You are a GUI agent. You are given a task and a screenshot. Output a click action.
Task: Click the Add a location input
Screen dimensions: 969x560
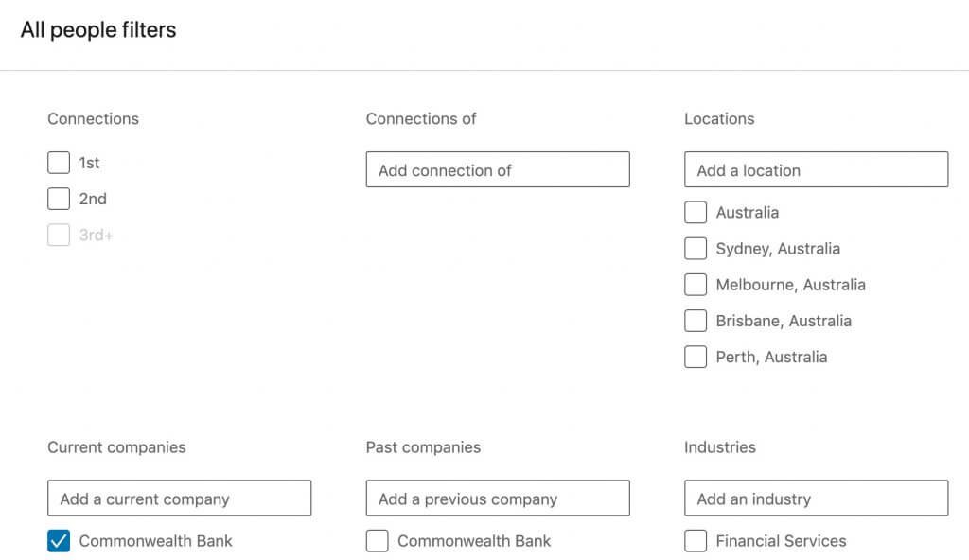pyautogui.click(x=816, y=169)
